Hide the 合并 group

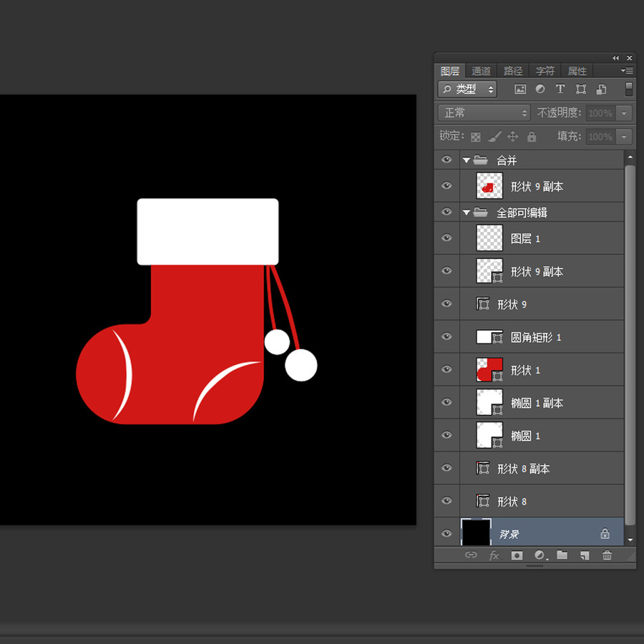(447, 160)
